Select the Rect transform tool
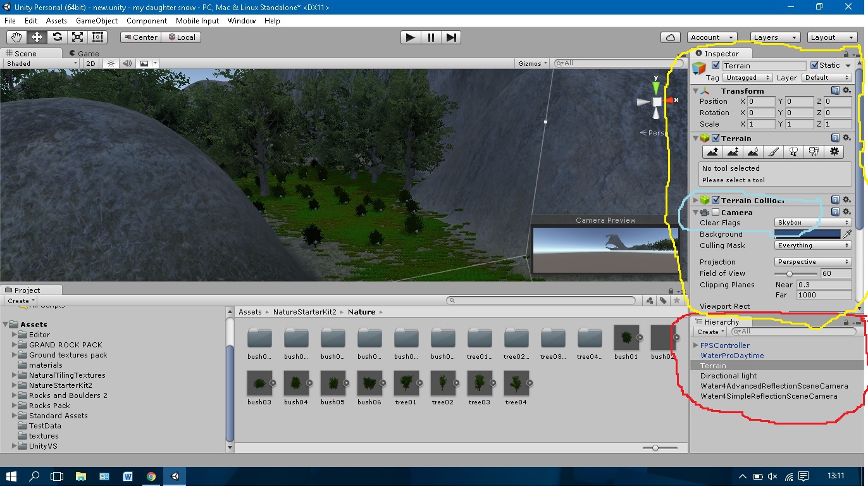 [97, 37]
